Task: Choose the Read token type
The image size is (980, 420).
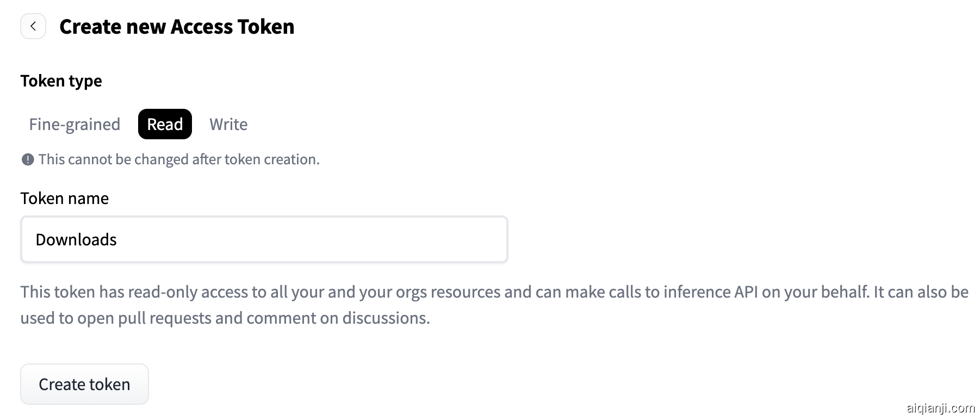Action: coord(165,124)
